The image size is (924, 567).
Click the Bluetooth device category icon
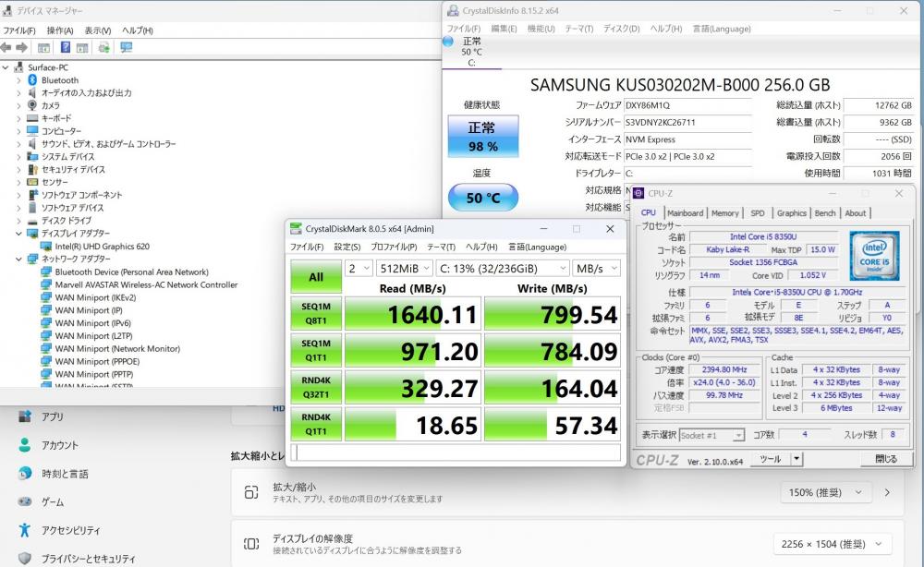coord(32,80)
